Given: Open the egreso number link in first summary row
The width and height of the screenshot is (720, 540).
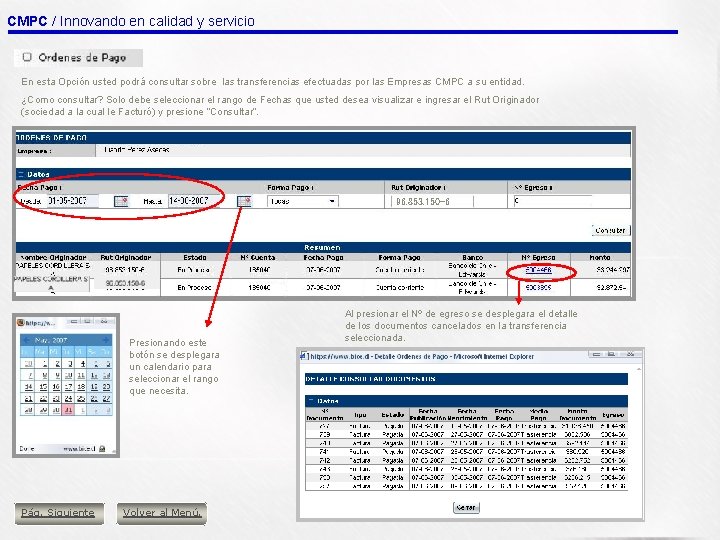Looking at the screenshot, I should [539, 270].
